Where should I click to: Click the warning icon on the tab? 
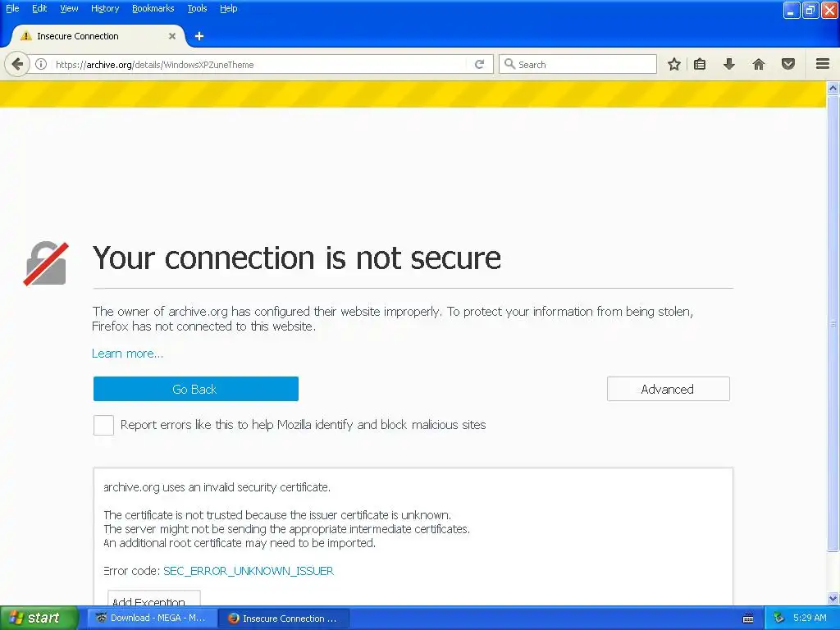(25, 36)
